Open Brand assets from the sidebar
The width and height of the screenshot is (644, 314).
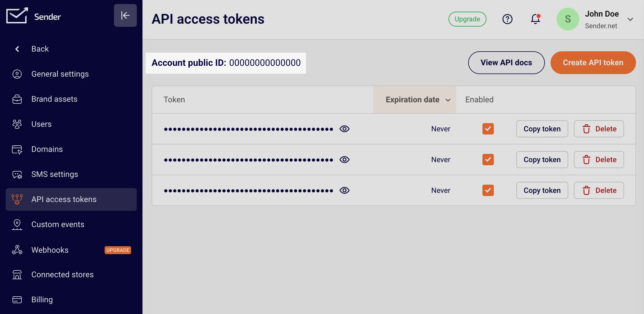[54, 99]
